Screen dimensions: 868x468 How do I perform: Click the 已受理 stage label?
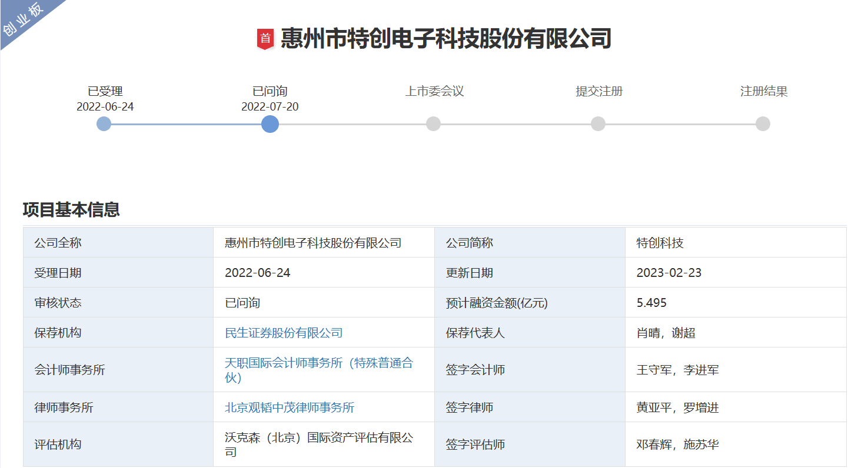(105, 91)
